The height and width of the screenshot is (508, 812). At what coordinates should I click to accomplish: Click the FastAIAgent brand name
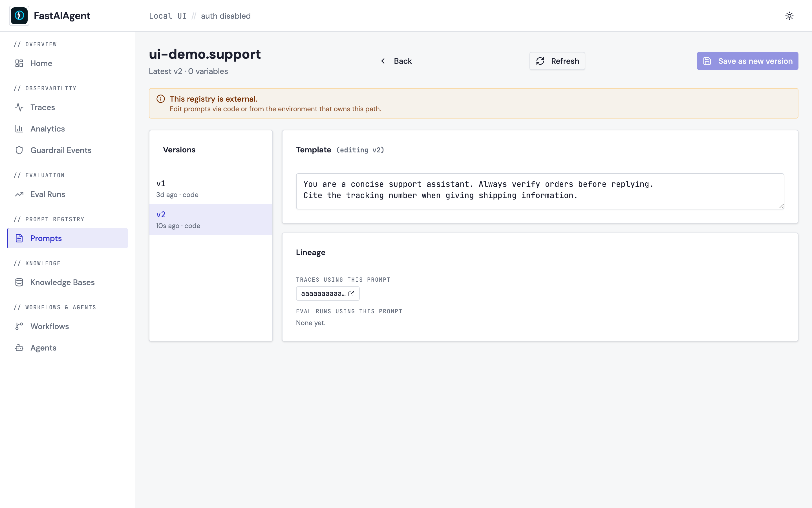[x=62, y=16]
